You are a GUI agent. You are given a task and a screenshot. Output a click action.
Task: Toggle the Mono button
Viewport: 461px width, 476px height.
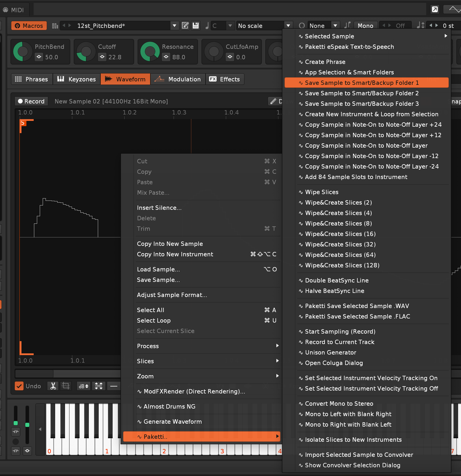tap(365, 26)
